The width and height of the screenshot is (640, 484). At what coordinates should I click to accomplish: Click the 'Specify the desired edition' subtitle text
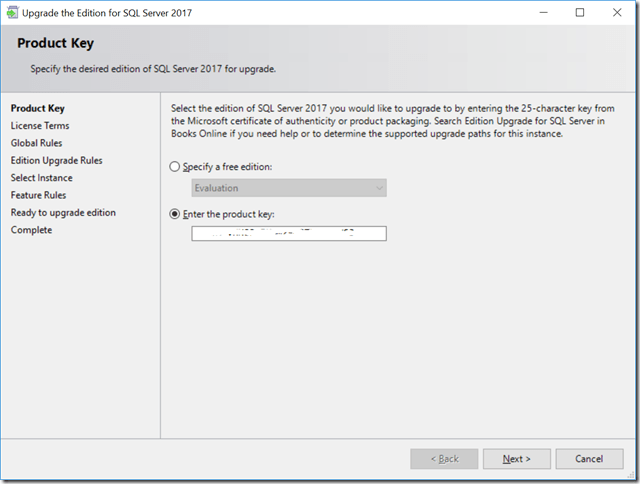coord(153,69)
